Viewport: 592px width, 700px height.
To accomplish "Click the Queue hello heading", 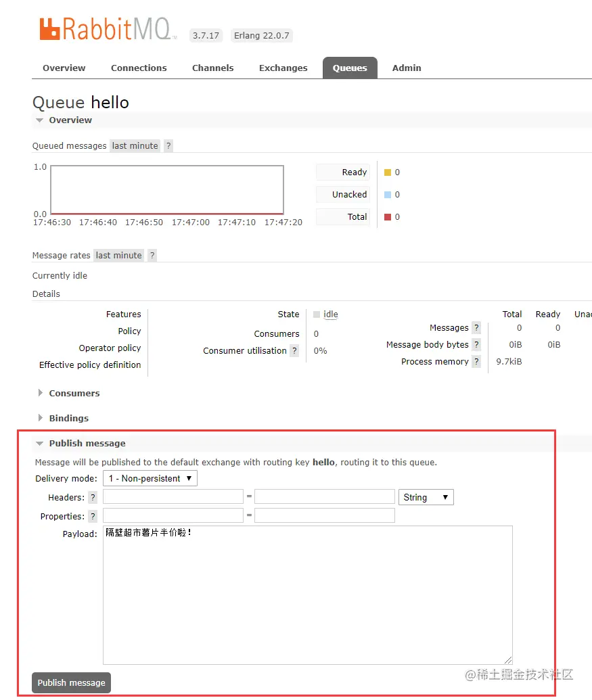I will (x=81, y=103).
